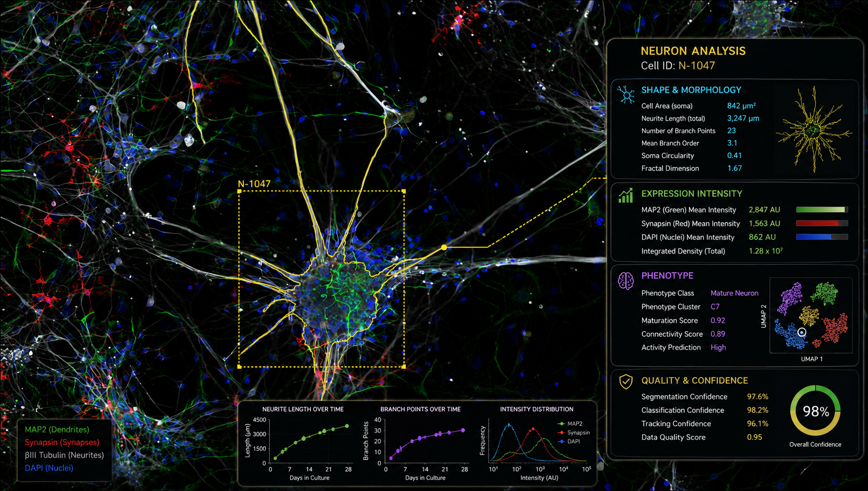Click the MAP2 entry in the histogram legend
868x491 pixels.
click(570, 424)
